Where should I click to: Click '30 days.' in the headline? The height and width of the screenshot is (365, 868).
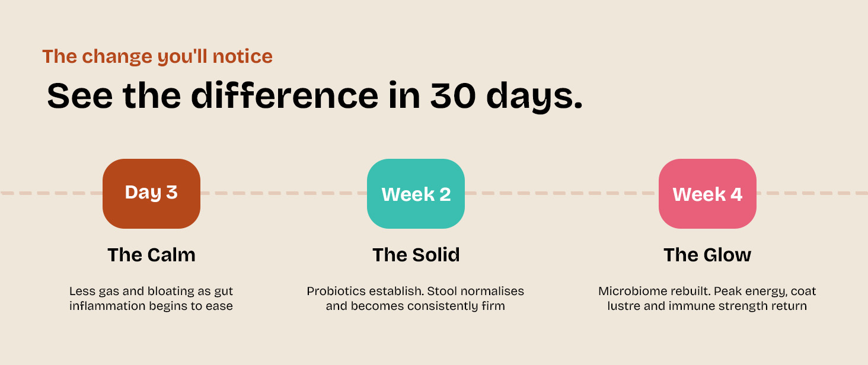click(506, 97)
